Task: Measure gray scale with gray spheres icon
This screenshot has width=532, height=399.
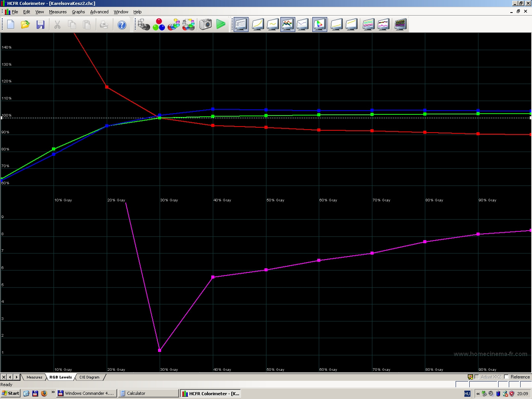Action: [x=144, y=25]
